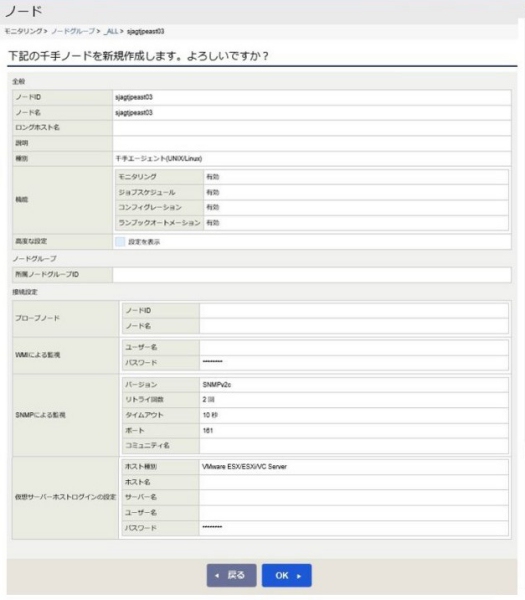Click the ジョブスケジュール function label
This screenshot has height=600, width=525.
click(147, 192)
